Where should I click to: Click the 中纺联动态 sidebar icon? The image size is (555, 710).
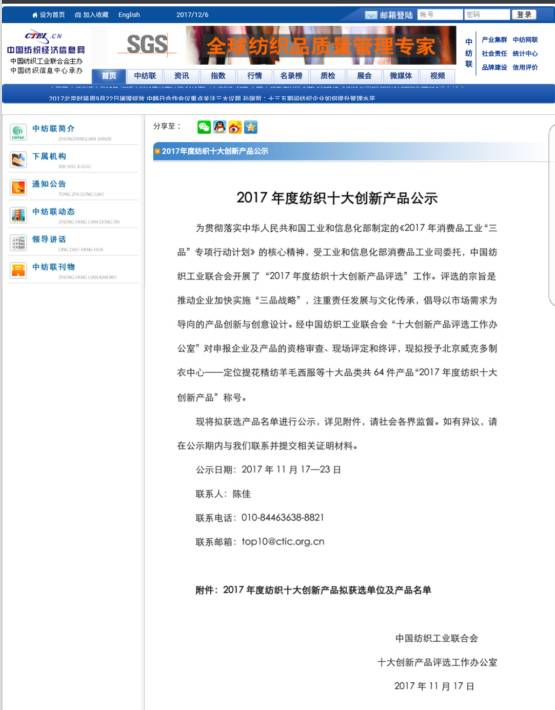click(18, 215)
